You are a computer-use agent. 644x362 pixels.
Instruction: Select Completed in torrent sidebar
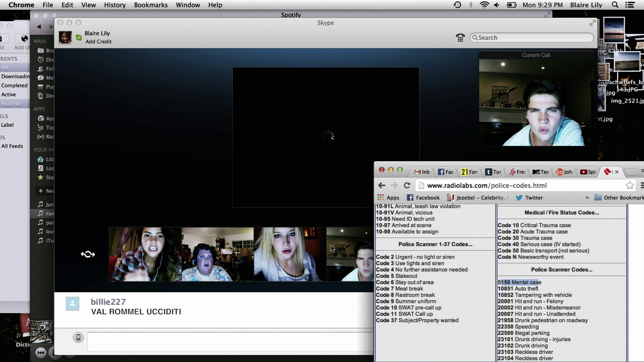(x=14, y=85)
